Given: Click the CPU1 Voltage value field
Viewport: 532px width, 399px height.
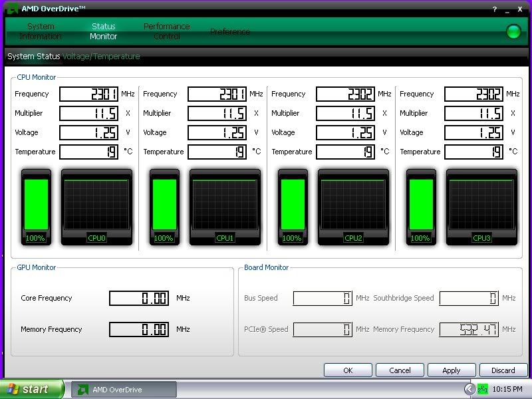Looking at the screenshot, I should (x=217, y=132).
